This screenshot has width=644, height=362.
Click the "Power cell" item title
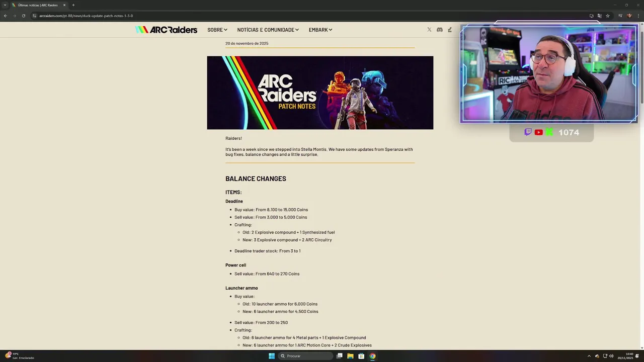(235, 265)
